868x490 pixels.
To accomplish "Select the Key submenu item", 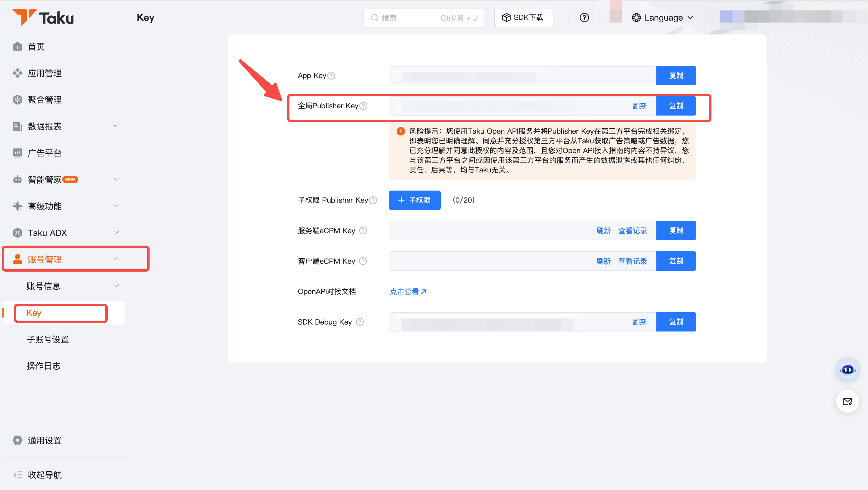I will click(64, 313).
